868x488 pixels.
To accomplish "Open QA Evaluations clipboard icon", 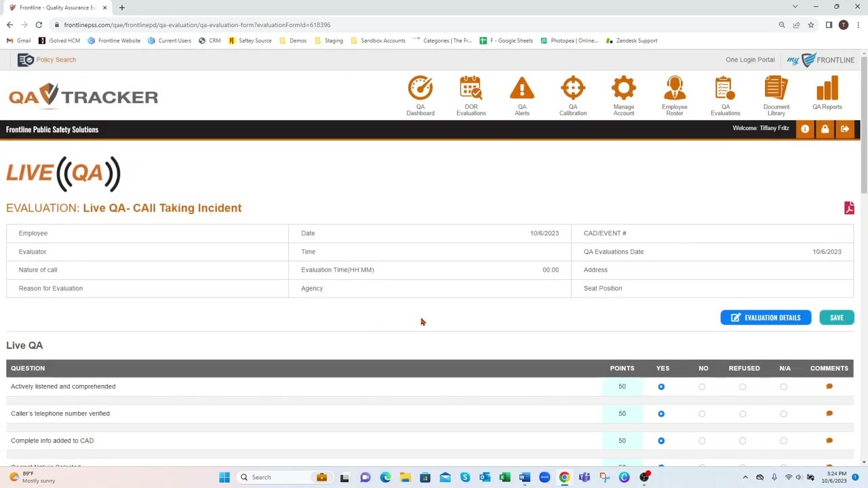I will click(x=725, y=88).
